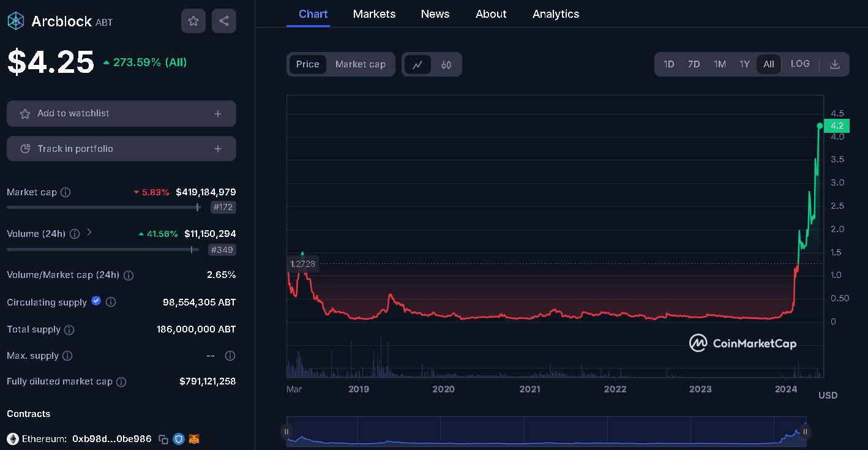This screenshot has width=868, height=450.
Task: Click the 2.65% volume/market cap value
Action: click(222, 275)
